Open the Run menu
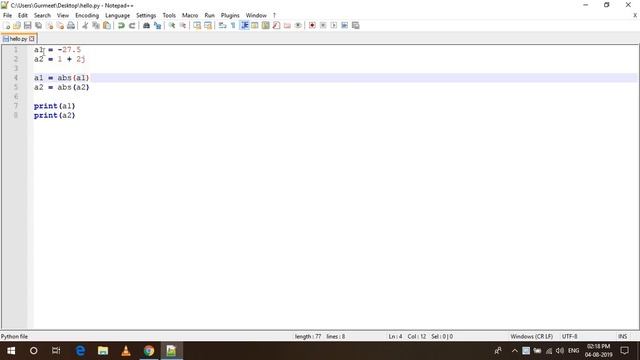This screenshot has width=640, height=360. tap(209, 15)
